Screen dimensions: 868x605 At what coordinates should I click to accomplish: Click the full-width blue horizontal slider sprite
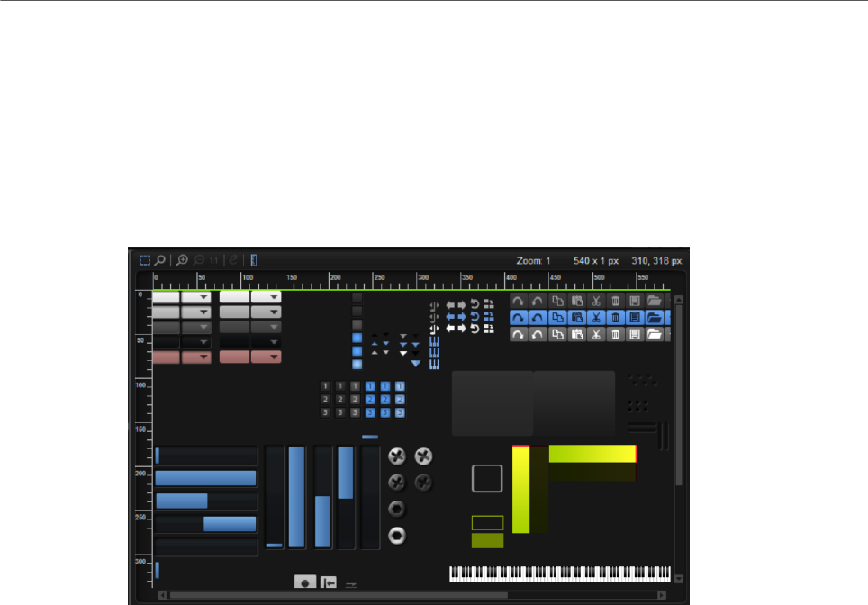pyautogui.click(x=205, y=478)
